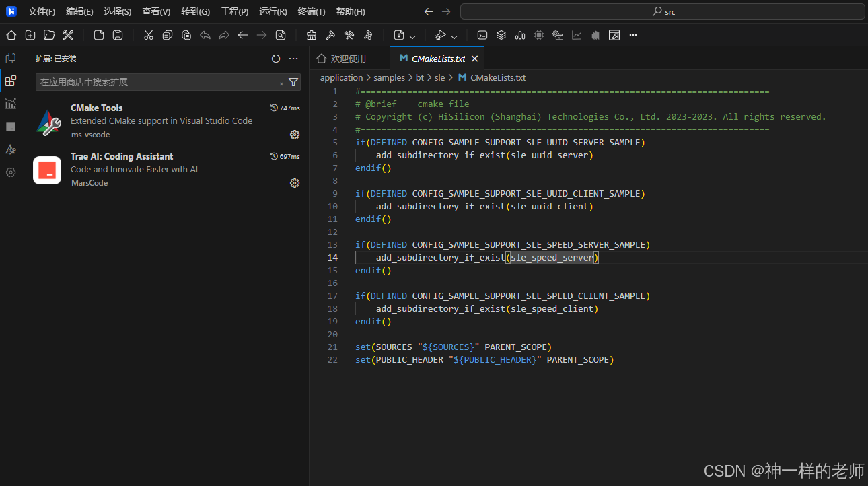Click the Save (floppy disk) toolbar icon
The width and height of the screenshot is (868, 486).
pos(118,35)
